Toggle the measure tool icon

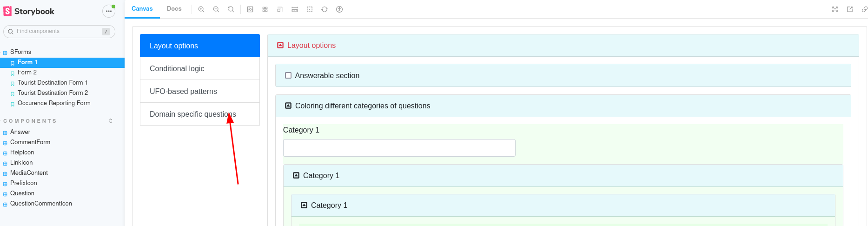coord(295,9)
